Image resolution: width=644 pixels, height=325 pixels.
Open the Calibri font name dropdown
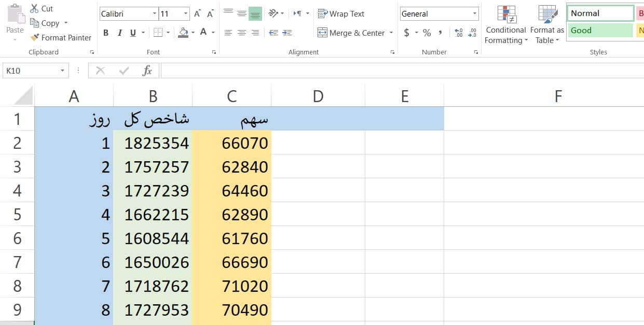click(154, 13)
